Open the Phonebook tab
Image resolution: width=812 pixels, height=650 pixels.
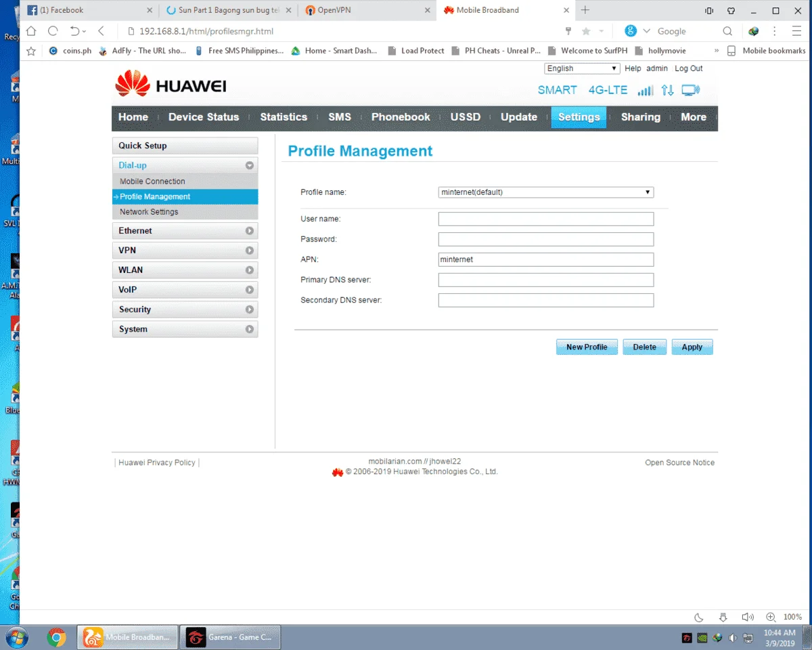pos(401,117)
